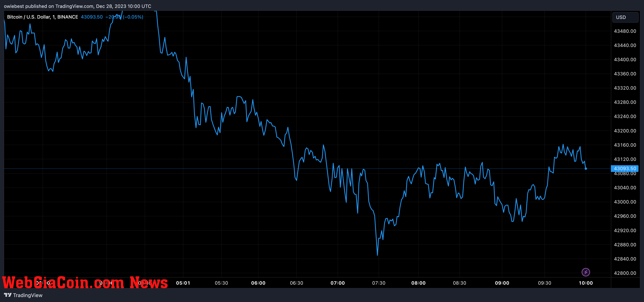Click the 42800.00 price axis label
The height and width of the screenshot is (302, 644).
click(x=625, y=273)
